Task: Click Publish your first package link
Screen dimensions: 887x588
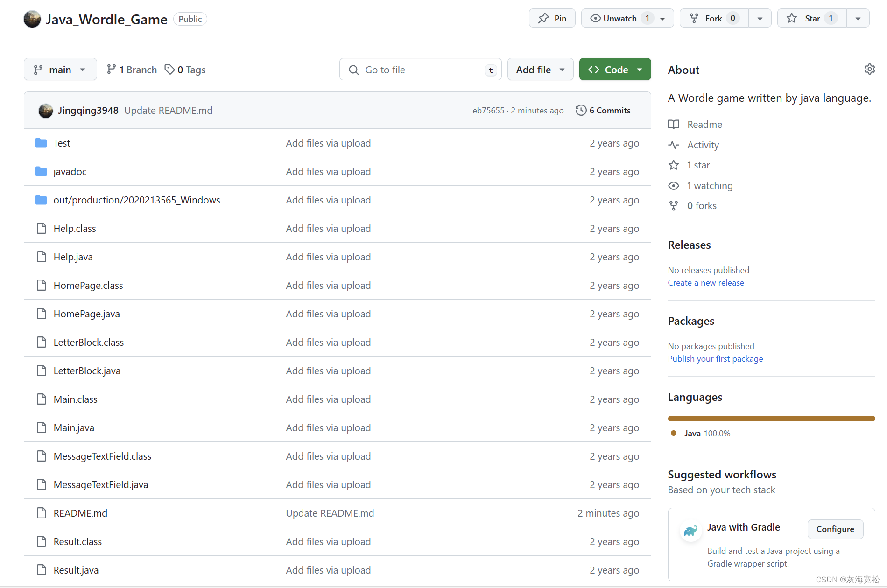Action: pyautogui.click(x=715, y=358)
